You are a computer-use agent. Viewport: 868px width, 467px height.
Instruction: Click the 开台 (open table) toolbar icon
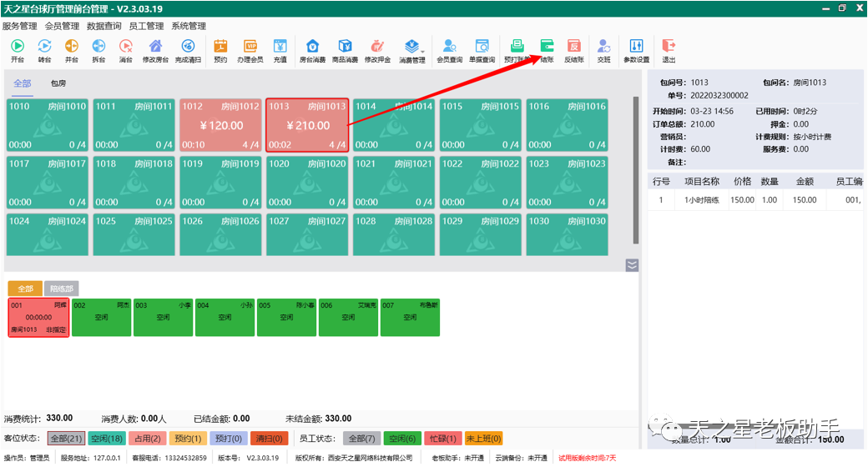pos(18,50)
